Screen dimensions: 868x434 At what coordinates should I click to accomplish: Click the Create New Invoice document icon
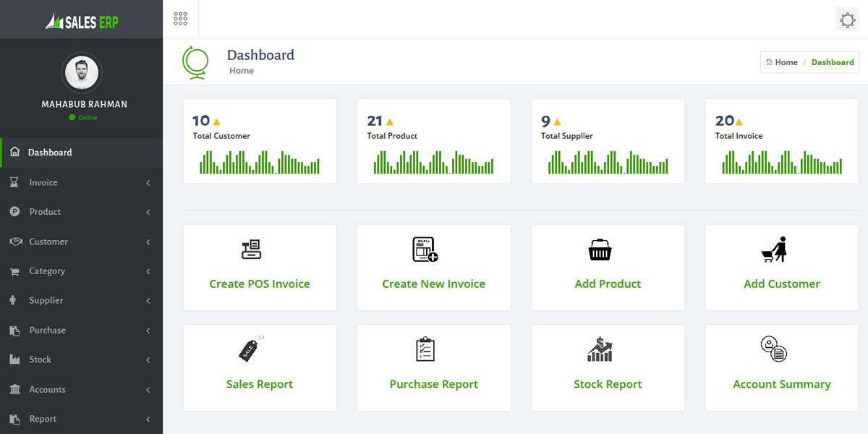(x=425, y=249)
